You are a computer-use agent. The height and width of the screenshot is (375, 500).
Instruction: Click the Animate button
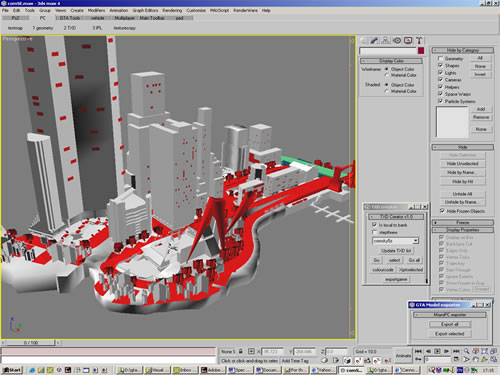[x=403, y=356]
